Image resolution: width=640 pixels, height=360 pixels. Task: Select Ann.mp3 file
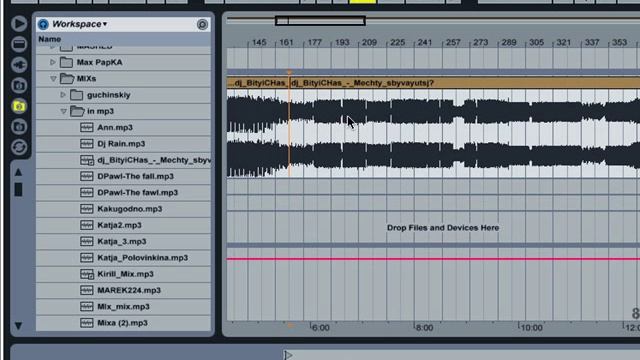point(124,127)
